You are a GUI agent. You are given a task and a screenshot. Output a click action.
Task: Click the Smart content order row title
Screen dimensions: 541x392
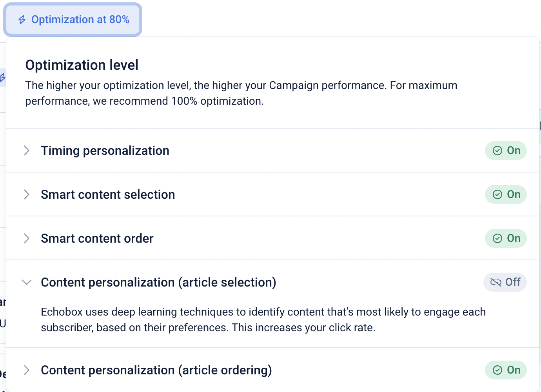[x=97, y=238]
